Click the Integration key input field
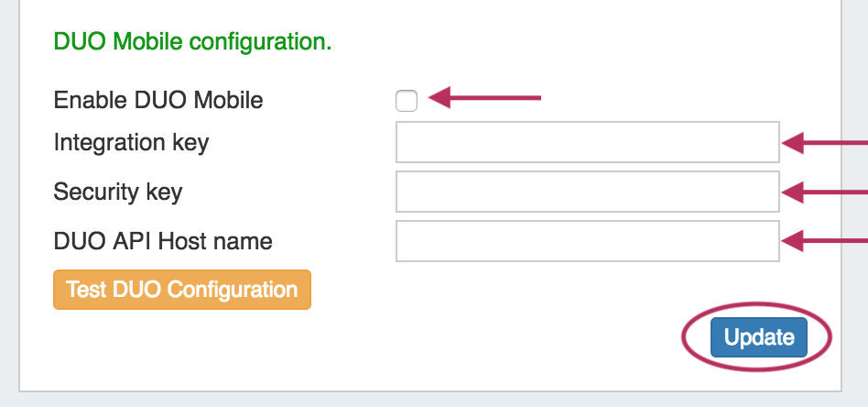Viewport: 868px width, 407px height. click(587, 143)
